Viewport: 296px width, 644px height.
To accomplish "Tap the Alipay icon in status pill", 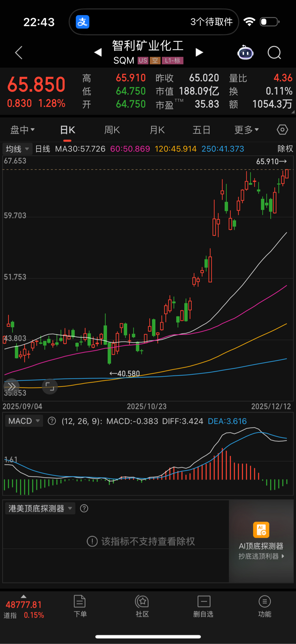I will click(82, 22).
